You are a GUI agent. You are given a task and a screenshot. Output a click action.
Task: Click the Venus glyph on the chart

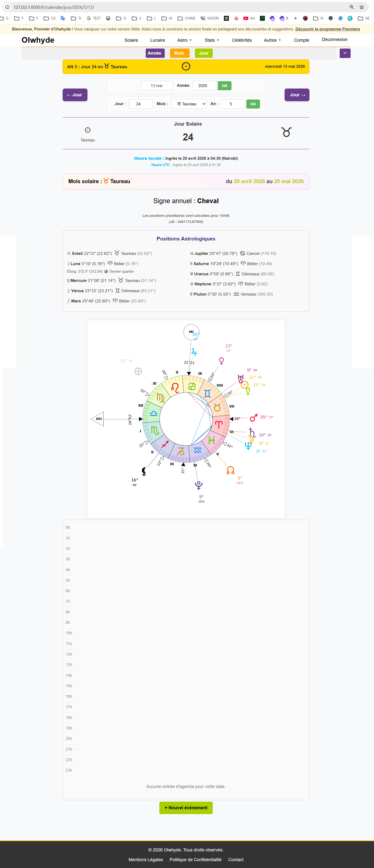[221, 361]
